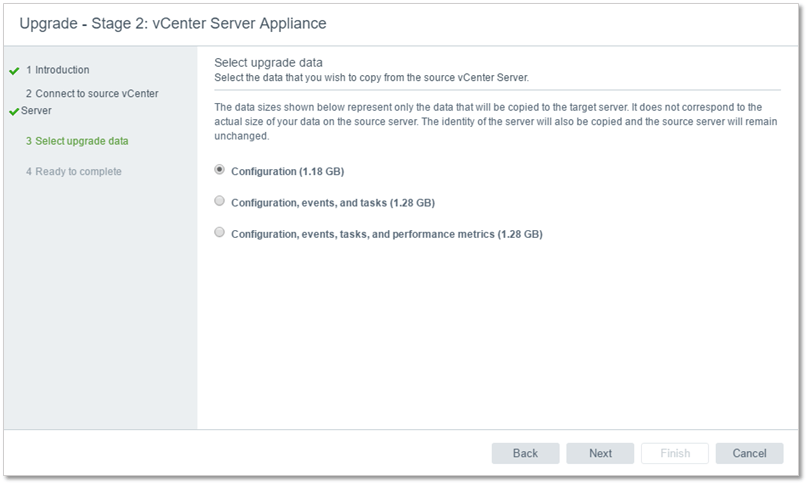Click the disabled Finish button
This screenshot has width=808, height=485.
point(675,454)
